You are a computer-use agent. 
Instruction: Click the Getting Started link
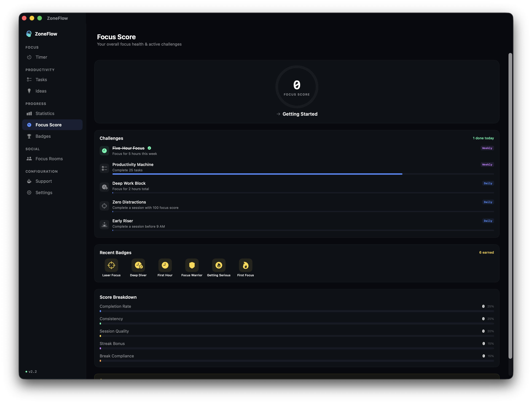(300, 114)
